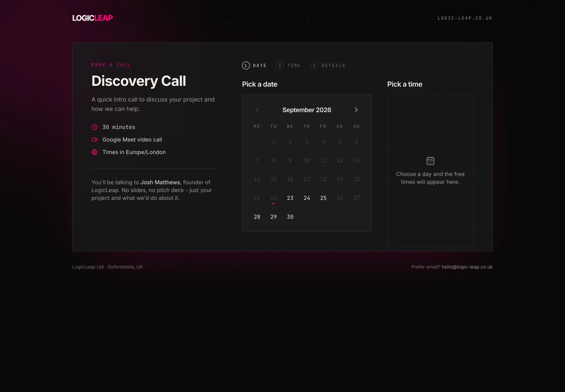Pick September 28 in calendar
This screenshot has height=392, width=565.
coord(257,217)
